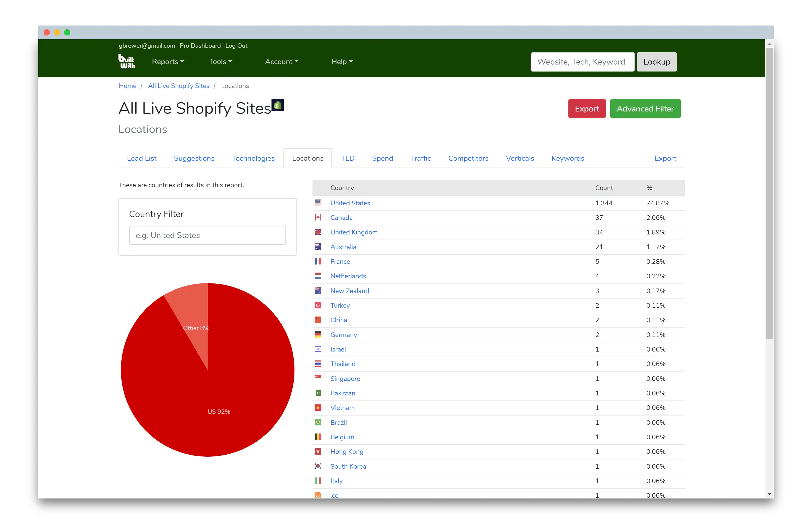Click the Brazil flag icon

pyautogui.click(x=318, y=422)
